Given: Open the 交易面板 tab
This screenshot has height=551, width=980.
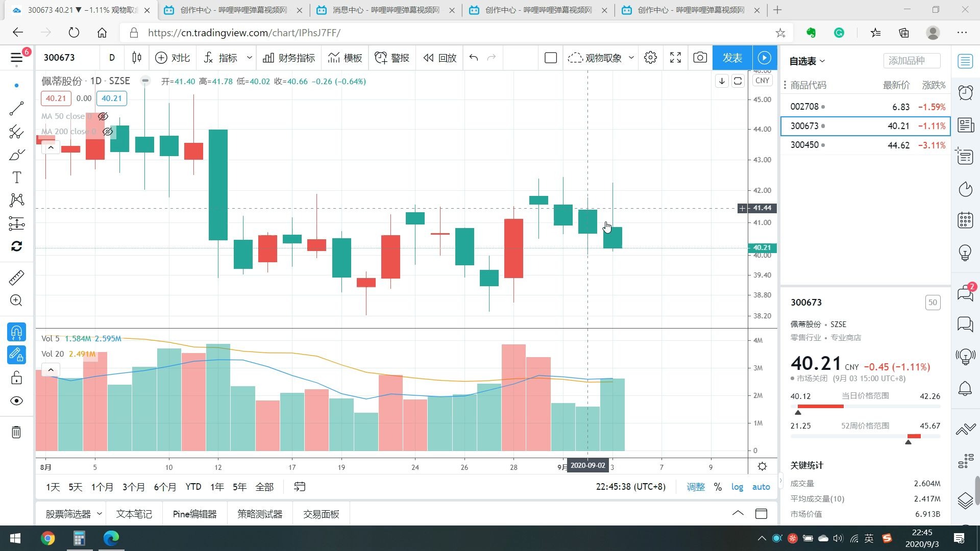Looking at the screenshot, I should coord(321,514).
